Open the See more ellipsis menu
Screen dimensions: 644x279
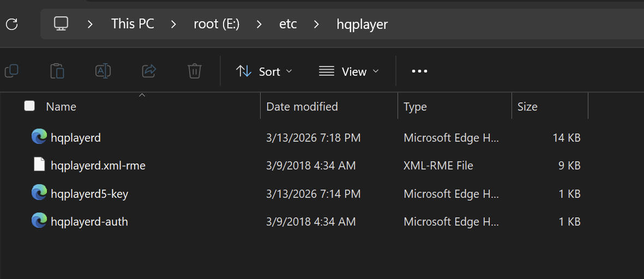[x=419, y=71]
